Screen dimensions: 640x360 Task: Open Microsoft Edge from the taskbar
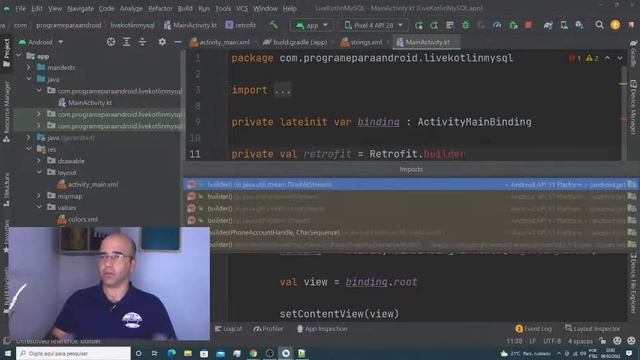[x=171, y=353]
